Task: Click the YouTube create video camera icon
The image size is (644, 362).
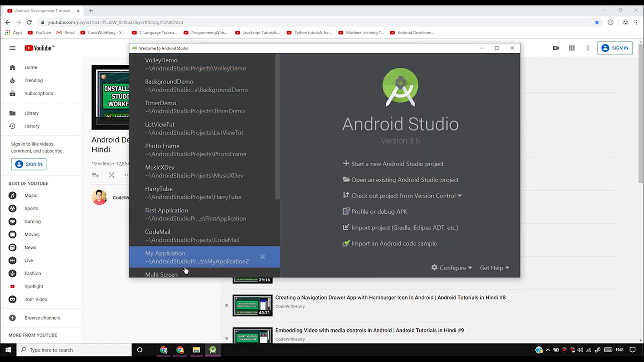Action: [556, 48]
